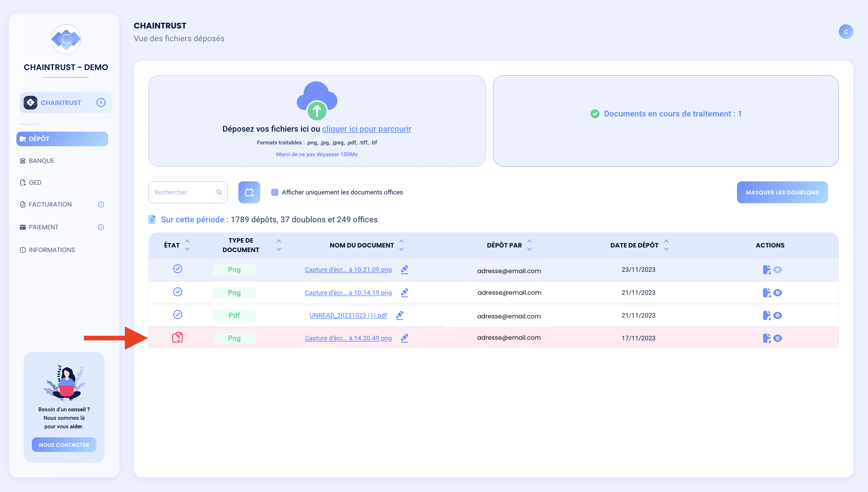The image size is (868, 492).
Task: Download the 17/11/2023 duplicate document
Action: pyautogui.click(x=767, y=338)
